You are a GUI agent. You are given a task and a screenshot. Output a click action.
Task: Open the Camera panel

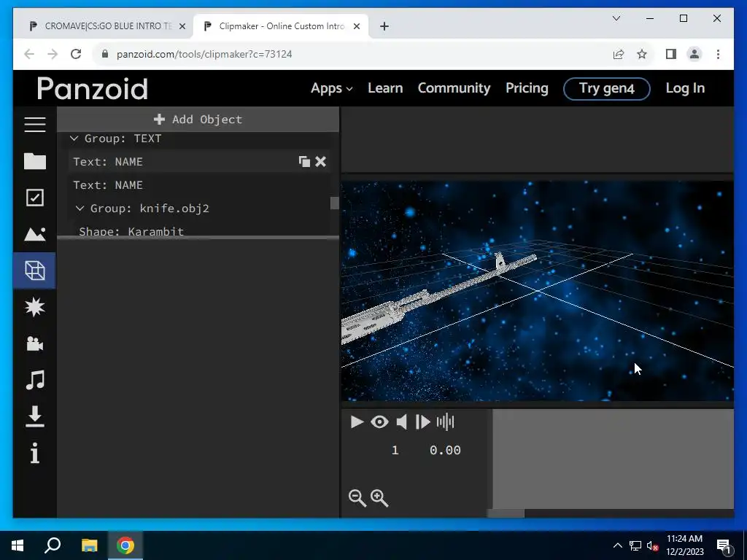tap(35, 343)
